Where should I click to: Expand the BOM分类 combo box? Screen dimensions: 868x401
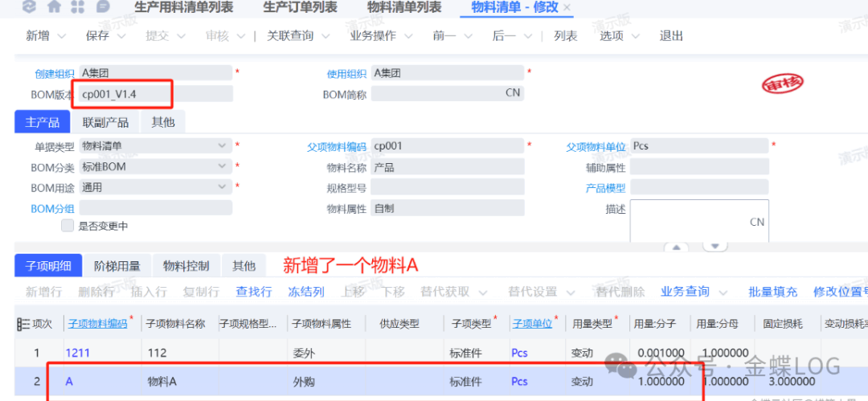222,167
